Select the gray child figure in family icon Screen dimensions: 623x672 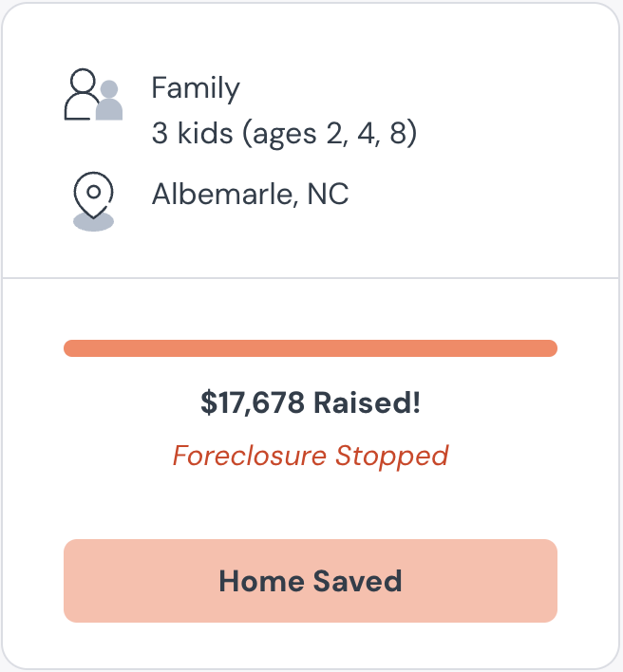[x=109, y=101]
